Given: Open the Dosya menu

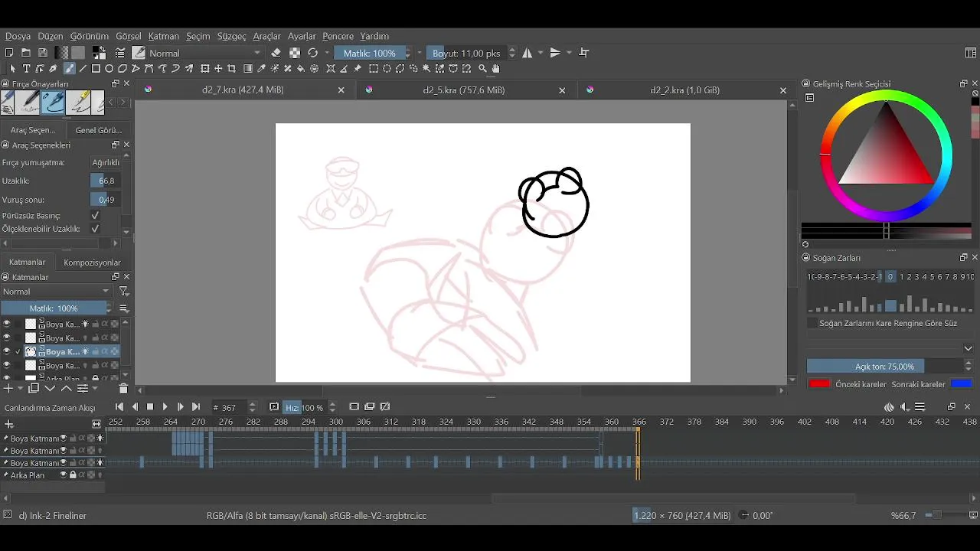Looking at the screenshot, I should pyautogui.click(x=18, y=36).
